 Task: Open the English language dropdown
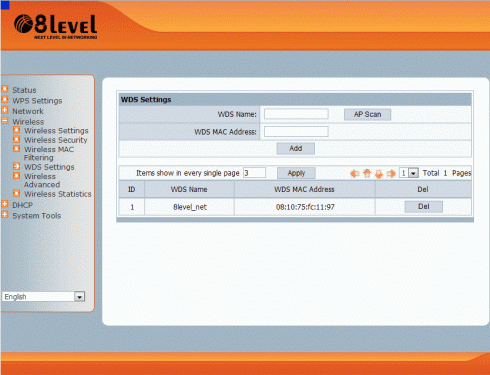pyautogui.click(x=43, y=297)
